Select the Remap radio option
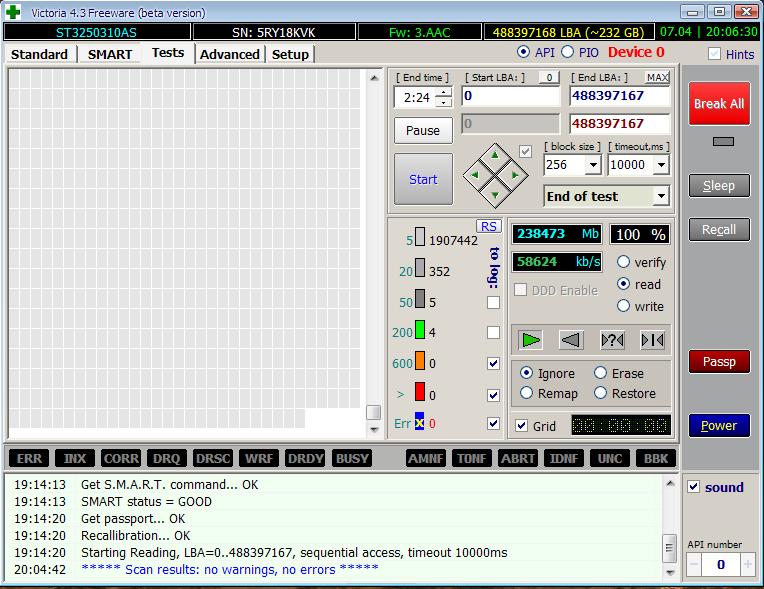 pos(527,393)
